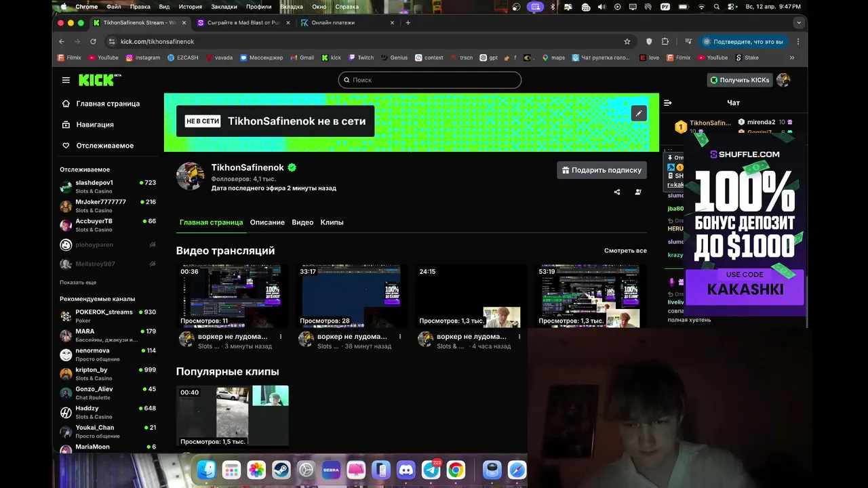Switch to Клипы tab
Image resolution: width=868 pixels, height=488 pixels.
tap(332, 222)
